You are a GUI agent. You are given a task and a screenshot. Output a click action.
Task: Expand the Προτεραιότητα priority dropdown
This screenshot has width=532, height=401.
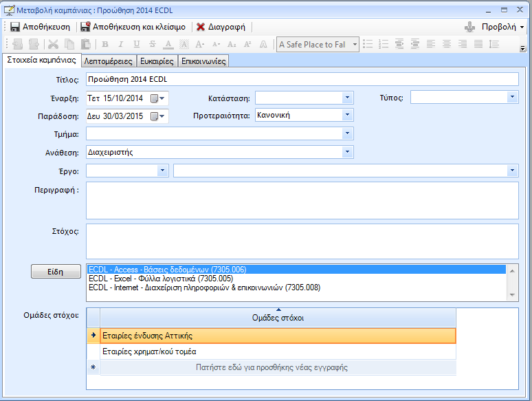347,115
